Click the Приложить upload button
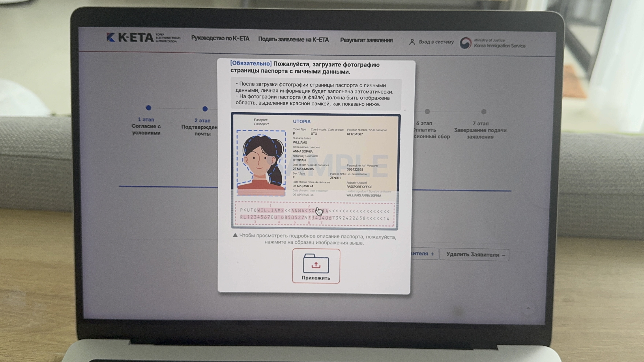Image resolution: width=644 pixels, height=362 pixels. (316, 266)
